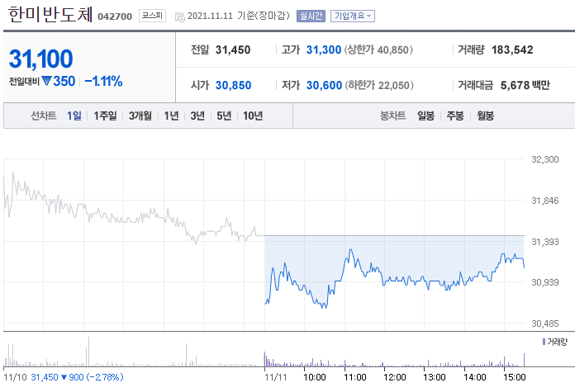
Task: Click the stock name 한미반도체
Action: point(50,14)
